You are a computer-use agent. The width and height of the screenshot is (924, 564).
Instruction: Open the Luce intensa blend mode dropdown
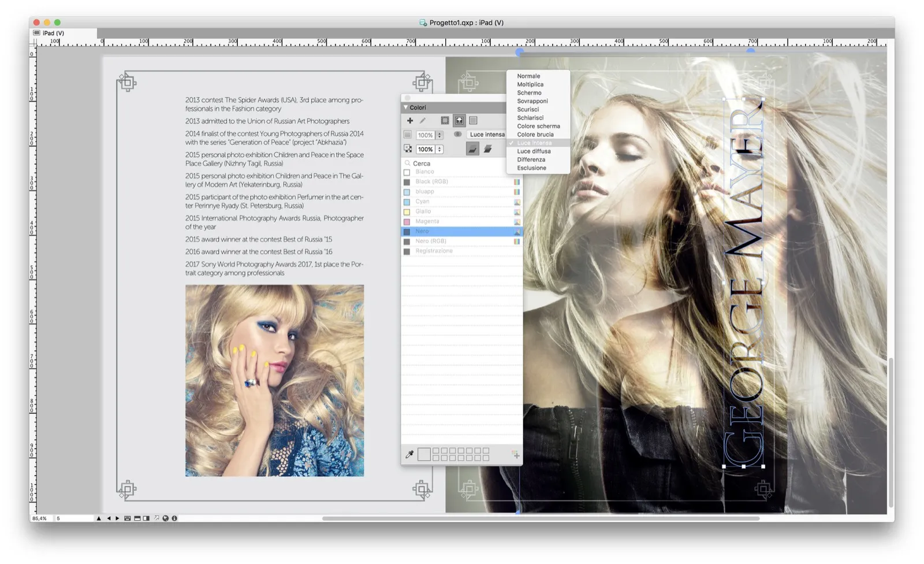(x=487, y=135)
